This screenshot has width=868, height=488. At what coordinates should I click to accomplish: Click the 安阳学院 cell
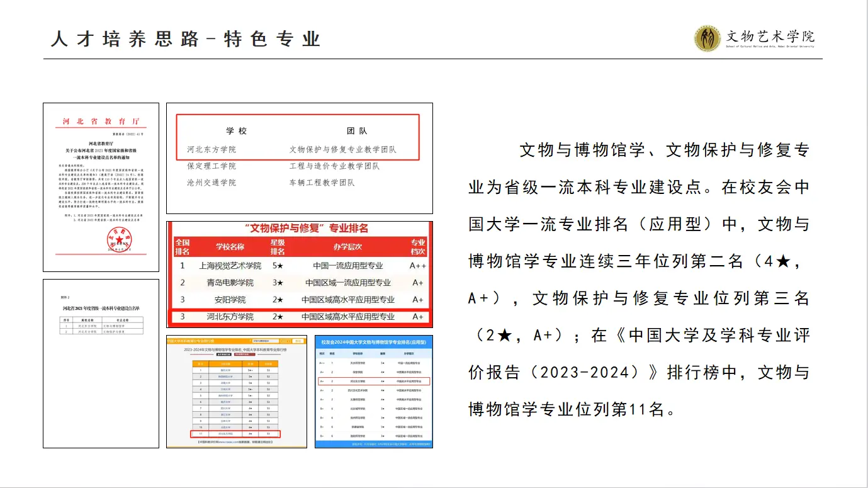click(x=229, y=300)
